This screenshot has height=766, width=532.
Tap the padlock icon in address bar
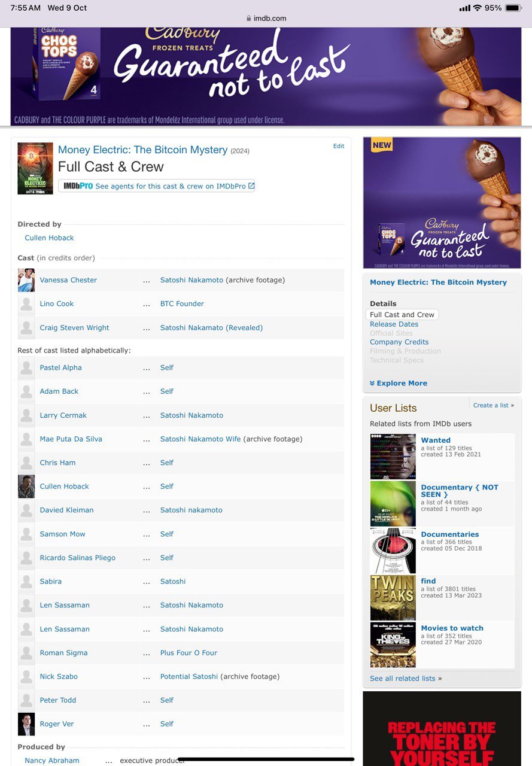(x=249, y=19)
